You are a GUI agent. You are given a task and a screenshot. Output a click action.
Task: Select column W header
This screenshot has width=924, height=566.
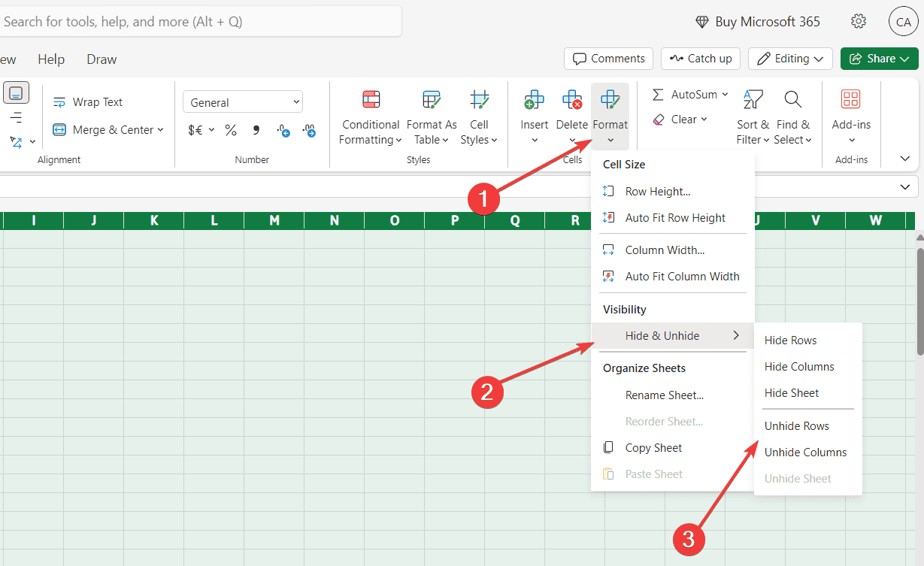[876, 220]
